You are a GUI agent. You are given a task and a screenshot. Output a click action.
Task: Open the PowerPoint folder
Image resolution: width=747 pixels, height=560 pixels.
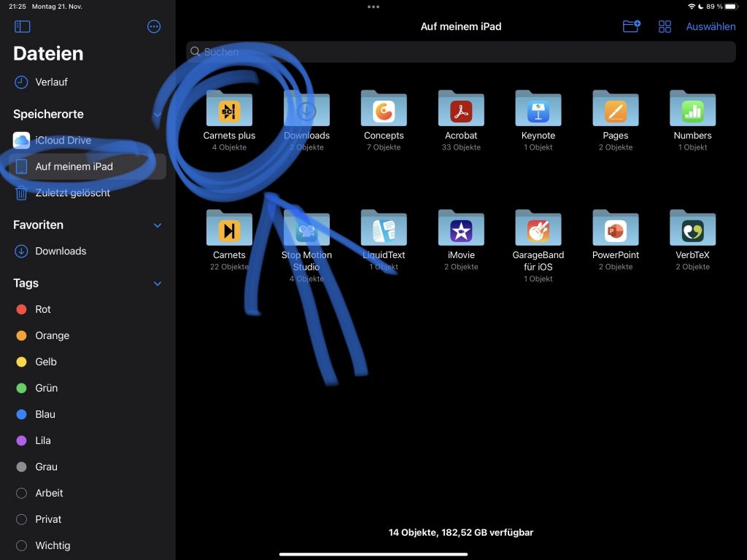tap(616, 240)
